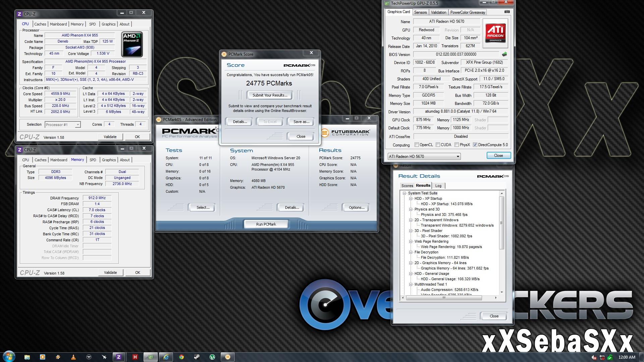The width and height of the screenshot is (644, 362).
Task: Click Validate in the top CPU-Z window
Action: pyautogui.click(x=110, y=137)
